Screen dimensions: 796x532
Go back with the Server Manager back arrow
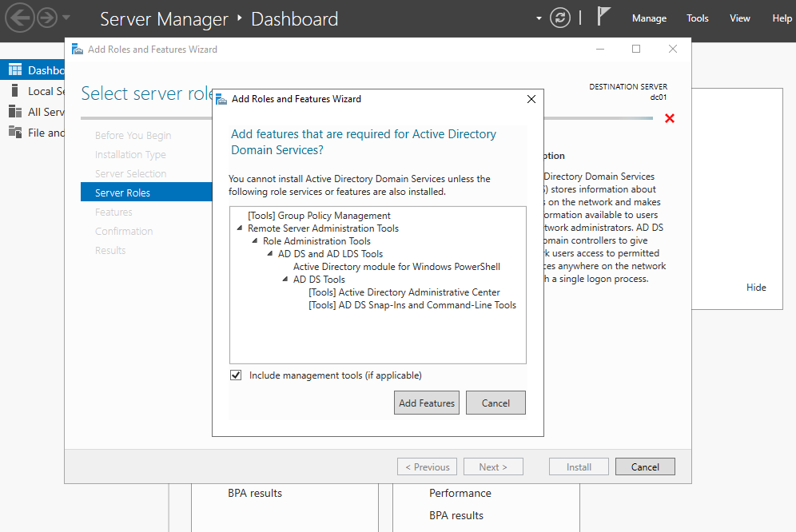point(19,18)
